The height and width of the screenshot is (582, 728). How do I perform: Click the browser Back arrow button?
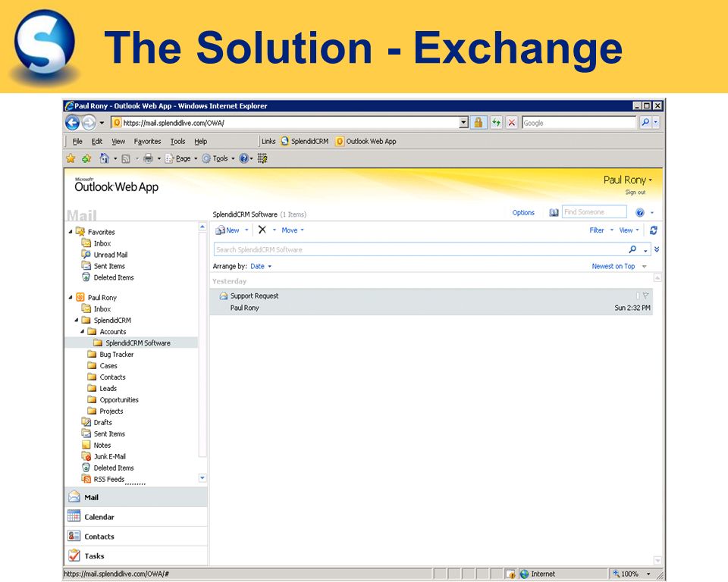pyautogui.click(x=73, y=123)
